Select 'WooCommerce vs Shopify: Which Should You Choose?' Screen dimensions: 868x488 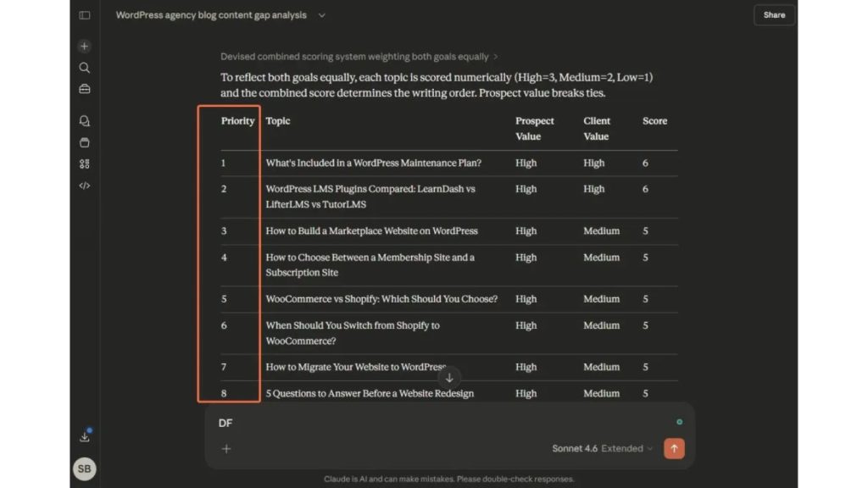(381, 299)
